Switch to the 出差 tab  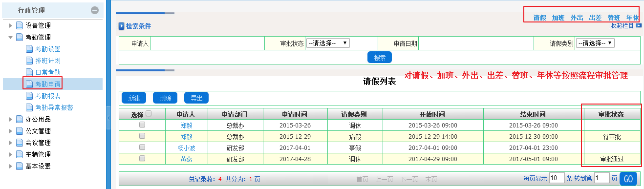point(595,18)
